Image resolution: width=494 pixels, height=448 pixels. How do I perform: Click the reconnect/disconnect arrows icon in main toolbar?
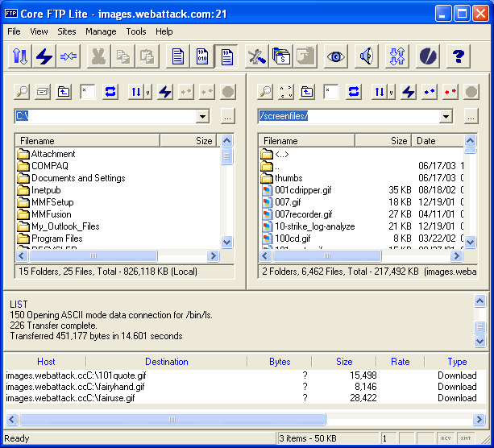click(68, 56)
